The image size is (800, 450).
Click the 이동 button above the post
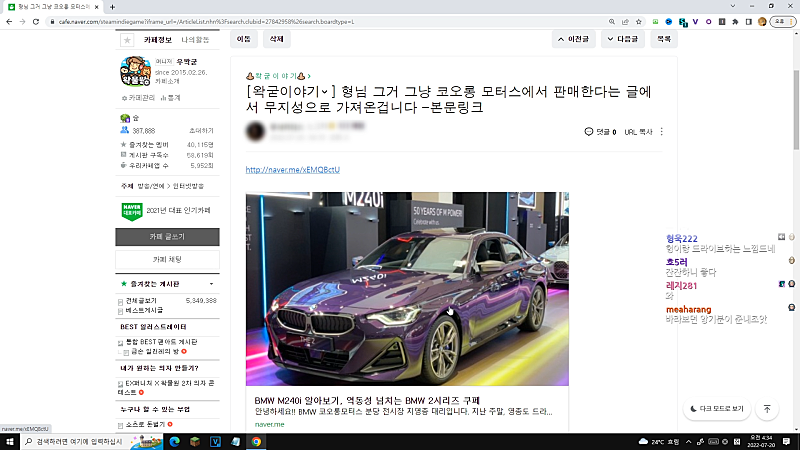click(x=244, y=39)
